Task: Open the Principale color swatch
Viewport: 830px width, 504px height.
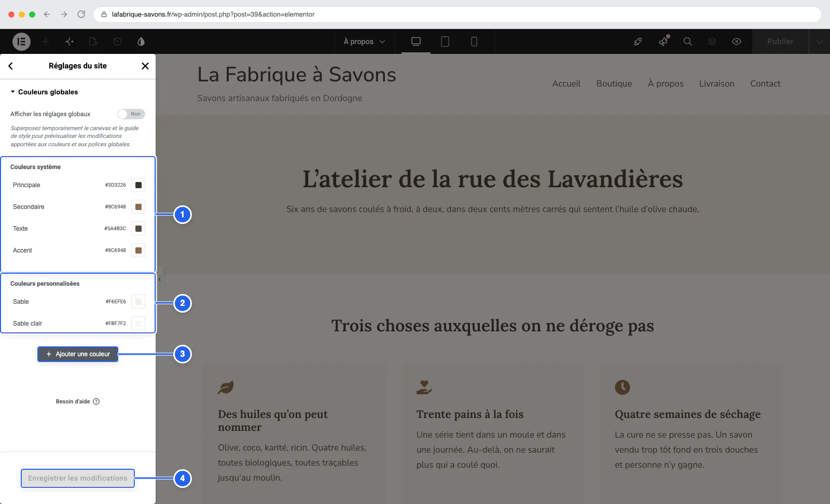Action: point(139,185)
